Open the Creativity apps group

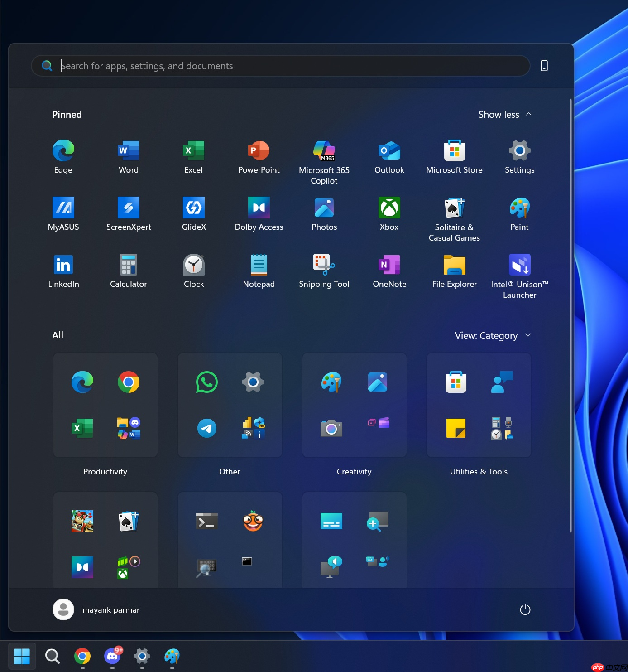[354, 405]
